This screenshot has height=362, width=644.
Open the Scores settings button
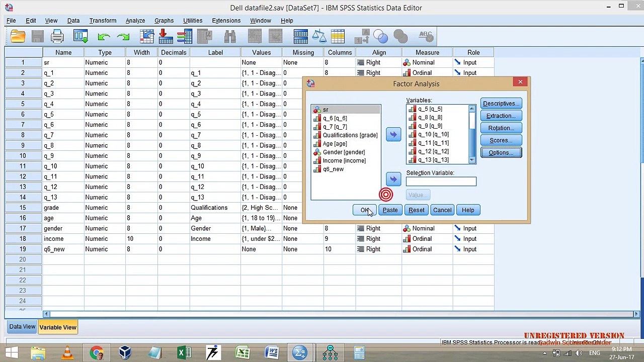pos(501,140)
